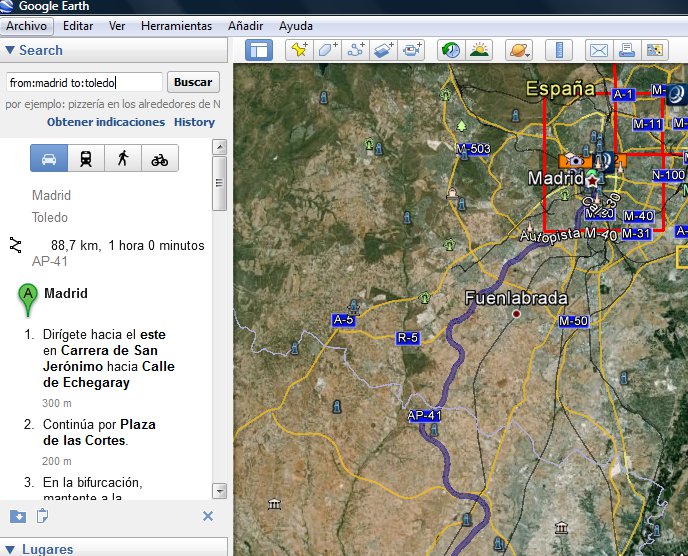This screenshot has height=556, width=688.
Task: Click the orange camera photo icon near Madrid
Action: click(x=575, y=161)
